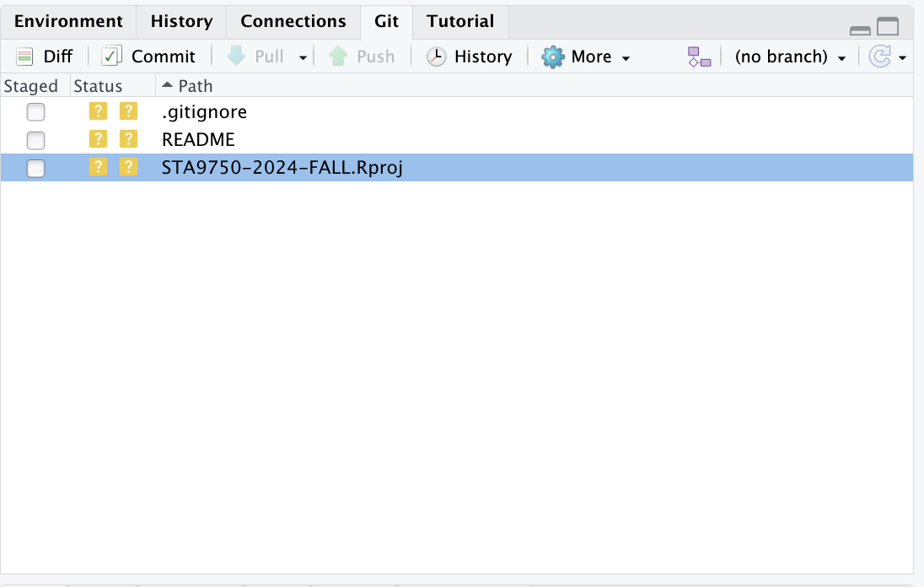Click the Push up-arrow icon
This screenshot has height=587, width=924.
(x=338, y=57)
